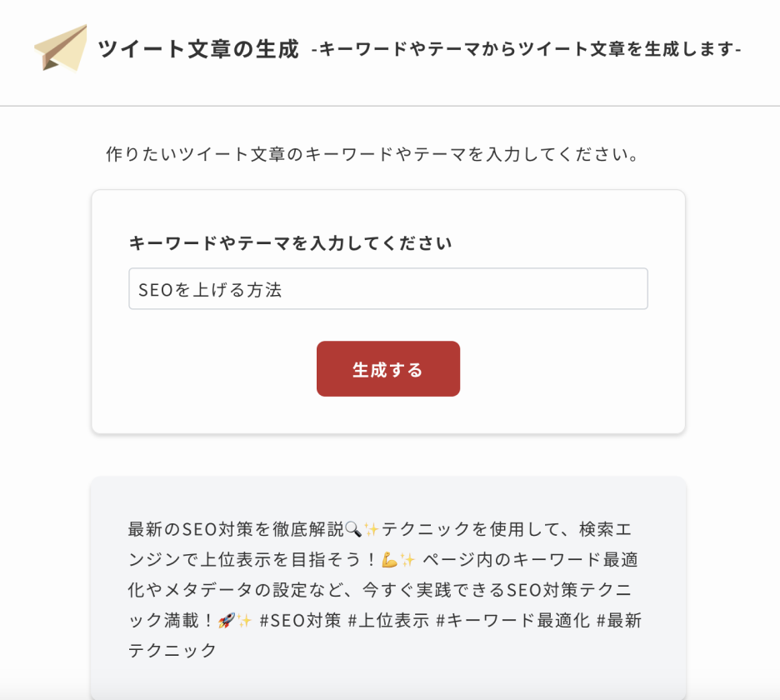780x700 pixels.
Task: Select the keyword input field containing SEOを上げる方法
Action: [x=388, y=288]
